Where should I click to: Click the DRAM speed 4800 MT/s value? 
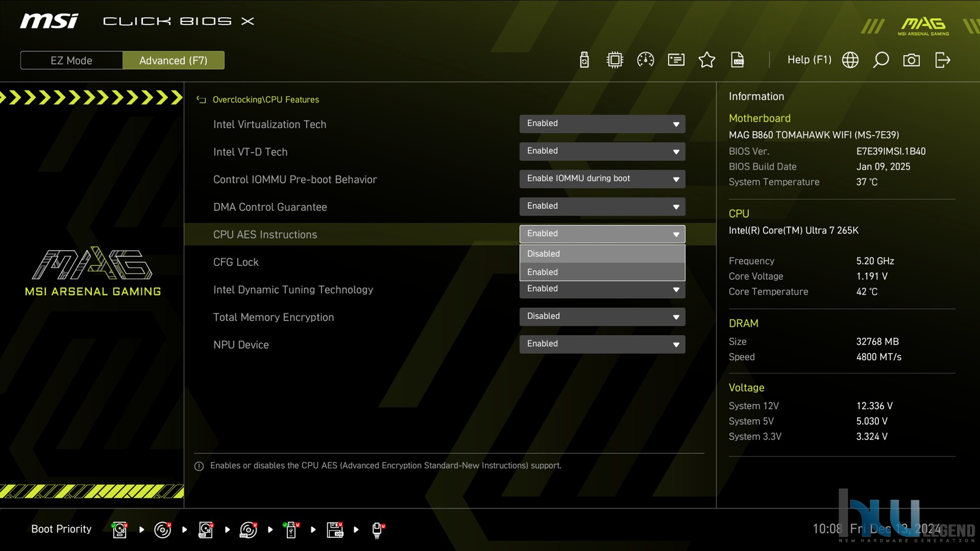(x=878, y=357)
